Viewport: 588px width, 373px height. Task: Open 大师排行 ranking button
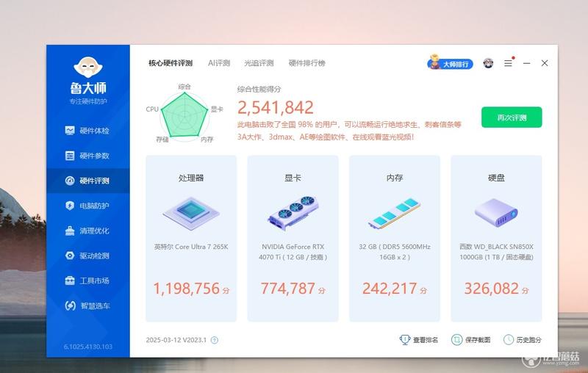[451, 63]
